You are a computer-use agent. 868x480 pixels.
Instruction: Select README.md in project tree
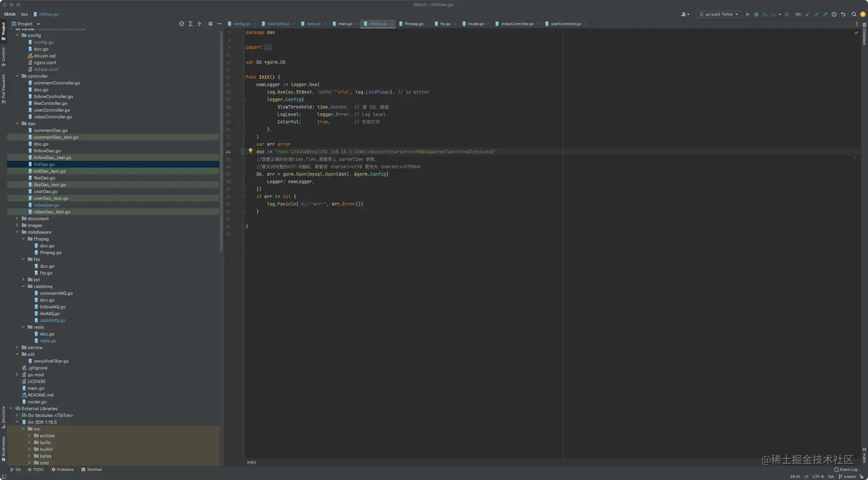[x=41, y=395]
